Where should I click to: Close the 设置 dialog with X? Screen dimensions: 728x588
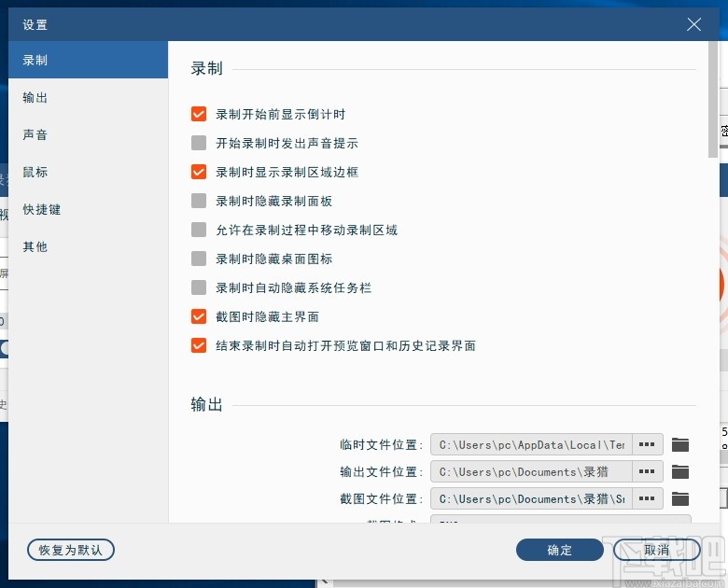click(693, 24)
